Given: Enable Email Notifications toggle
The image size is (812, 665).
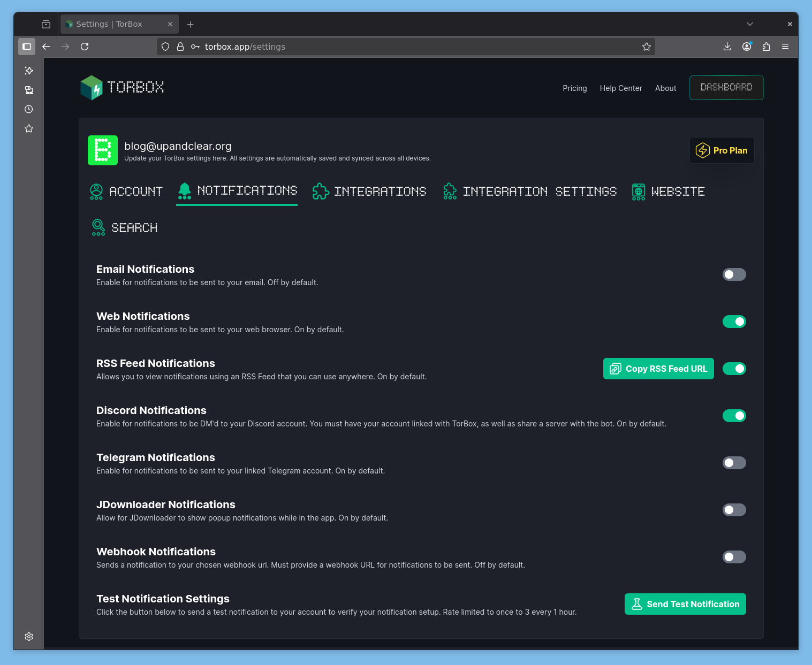Looking at the screenshot, I should (x=734, y=274).
